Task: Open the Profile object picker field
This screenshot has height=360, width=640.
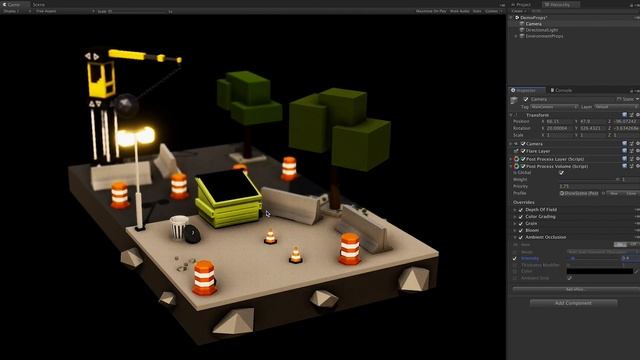Action: click(x=582, y=193)
